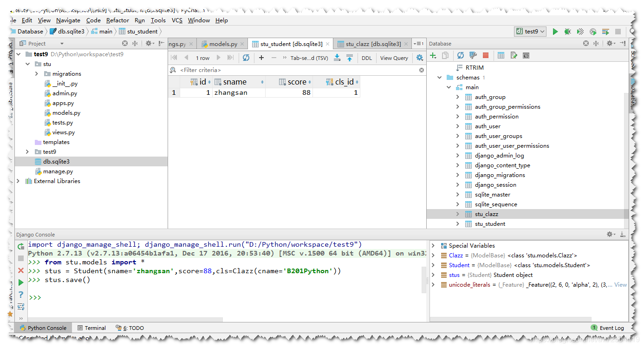Toggle the filter criteria field clear button
The image size is (644, 348).
[422, 70]
